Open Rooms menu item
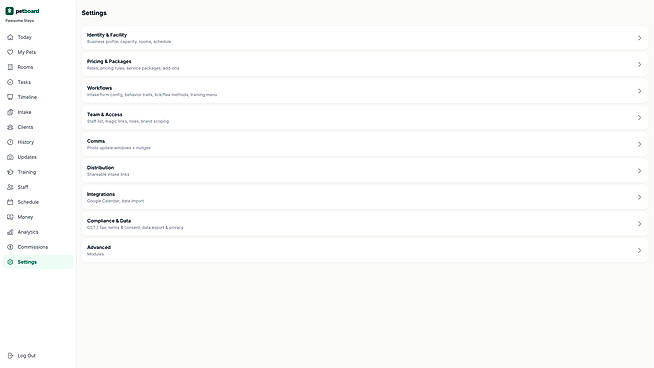 38,67
